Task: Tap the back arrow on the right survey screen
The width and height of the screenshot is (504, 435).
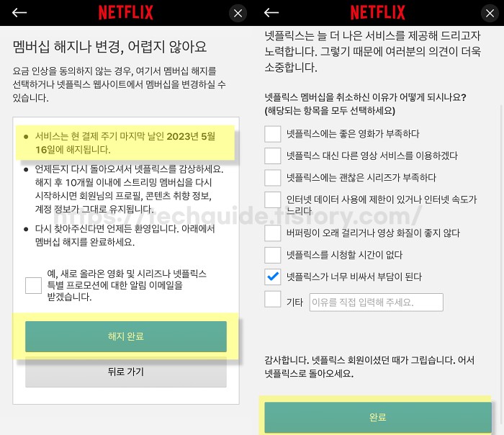Action: 271,12
